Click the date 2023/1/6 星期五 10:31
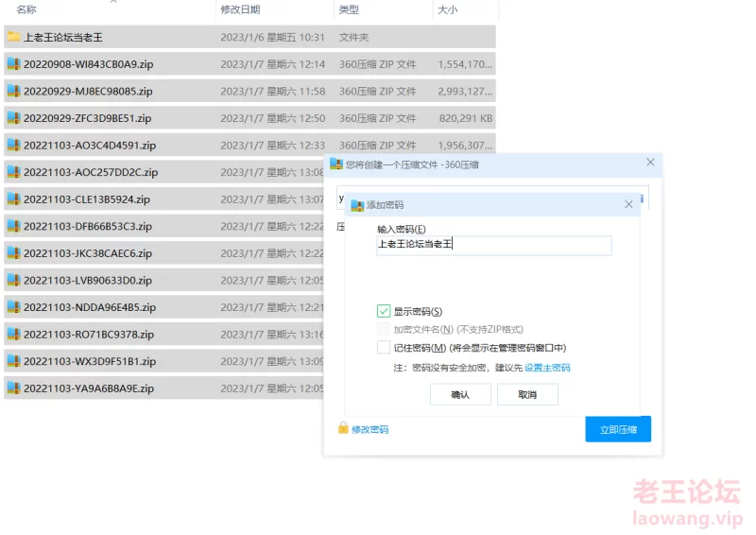 (x=272, y=37)
